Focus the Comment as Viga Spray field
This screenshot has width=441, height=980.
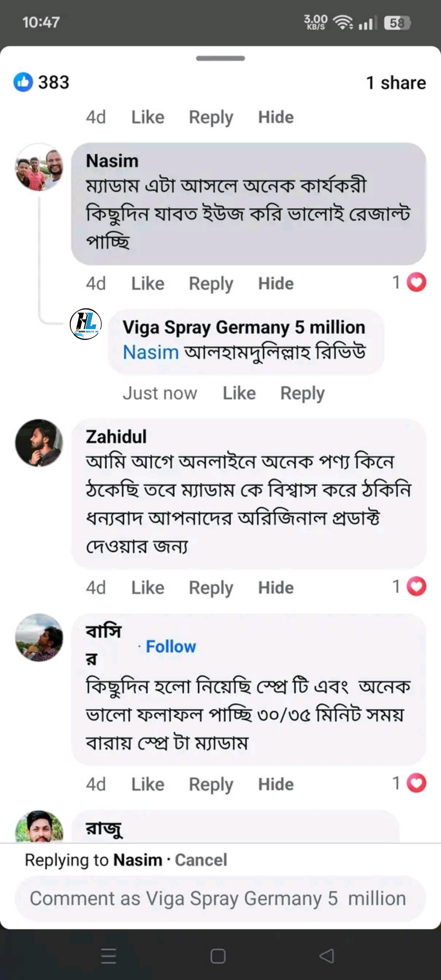220,898
